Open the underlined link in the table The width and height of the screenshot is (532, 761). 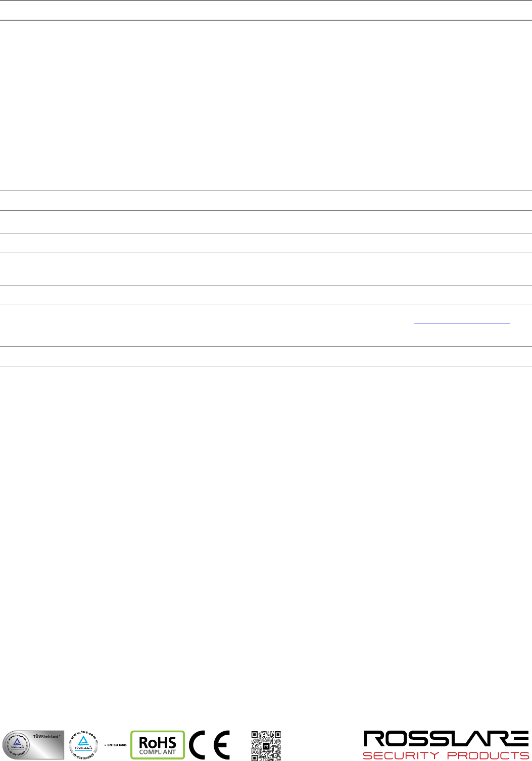[x=462, y=321]
